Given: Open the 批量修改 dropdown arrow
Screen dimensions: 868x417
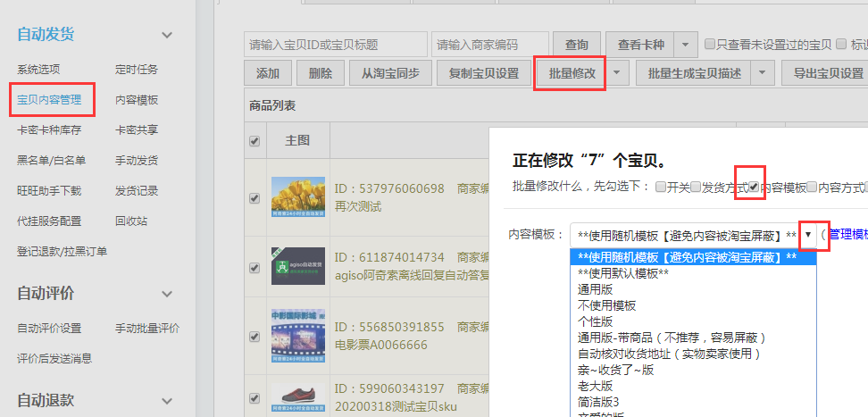Looking at the screenshot, I should pos(618,73).
